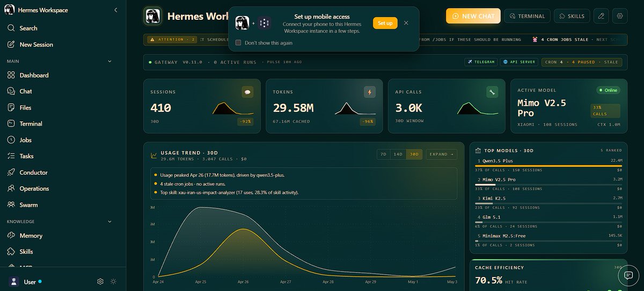
Task: Select the 7D range tab
Action: (x=383, y=154)
